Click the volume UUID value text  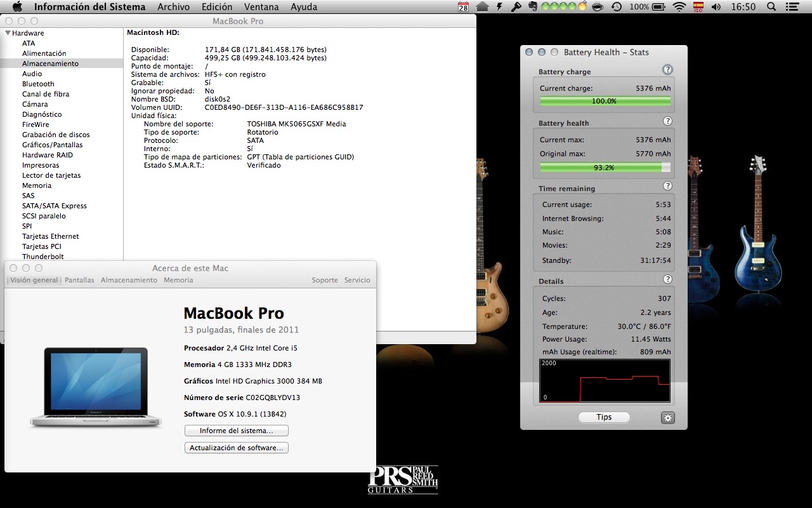pos(284,107)
